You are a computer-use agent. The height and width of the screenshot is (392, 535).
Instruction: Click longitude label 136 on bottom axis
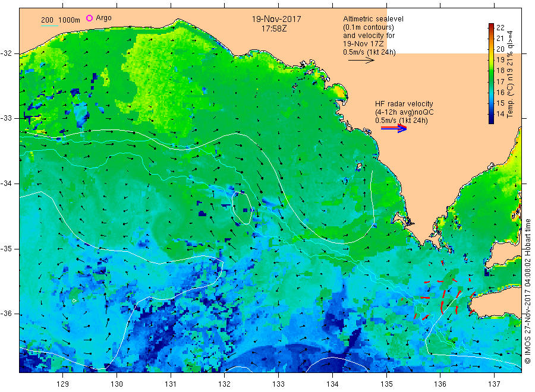(440, 384)
